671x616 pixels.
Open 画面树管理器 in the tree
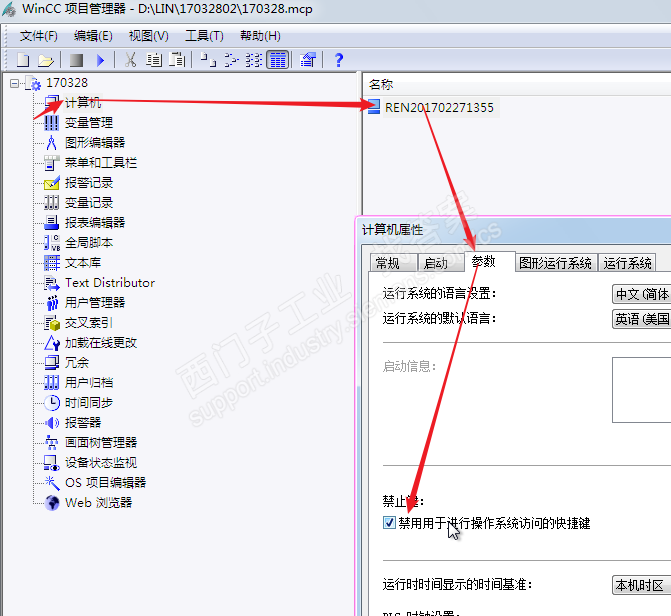(101, 443)
